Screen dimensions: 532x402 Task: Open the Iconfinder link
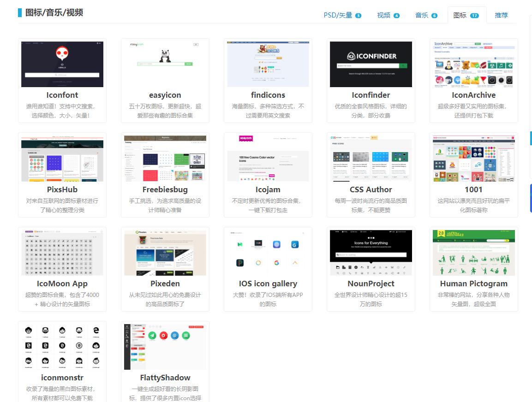[x=371, y=95]
